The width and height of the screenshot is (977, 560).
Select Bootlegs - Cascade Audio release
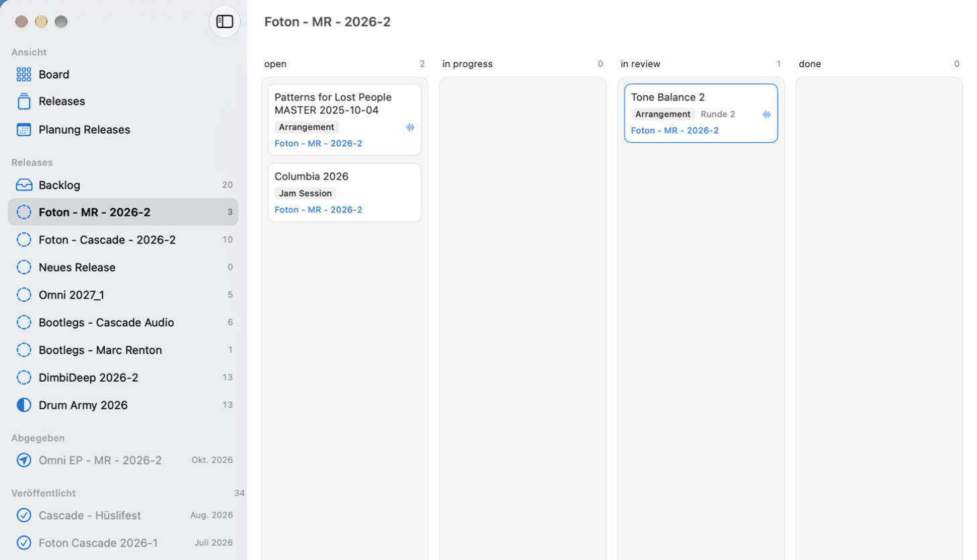pos(123,322)
